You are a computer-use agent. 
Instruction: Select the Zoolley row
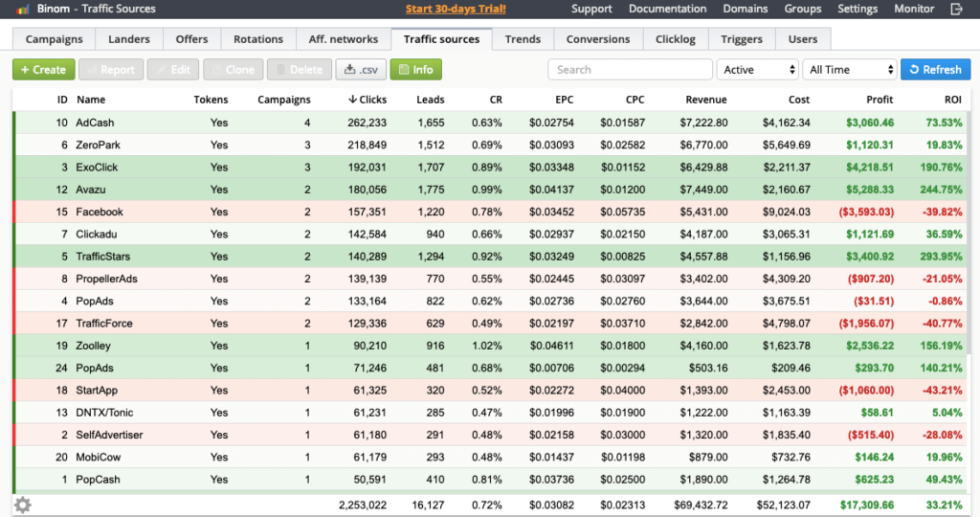click(x=490, y=346)
